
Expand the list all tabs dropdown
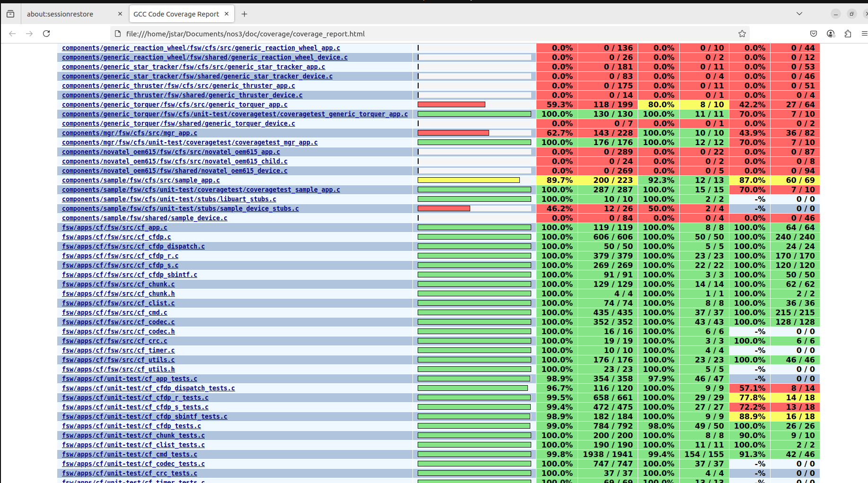799,14
